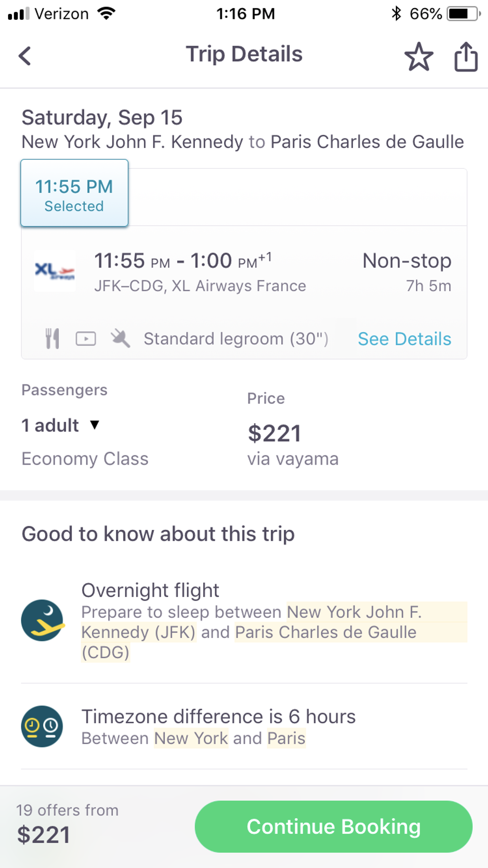Tap the Overnight flight moon-plane icon

[42, 620]
